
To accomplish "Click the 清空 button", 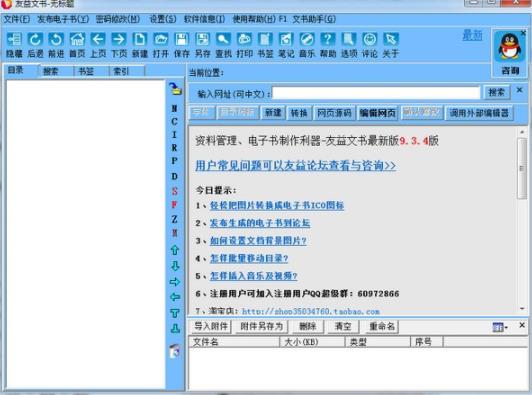I will tap(343, 326).
